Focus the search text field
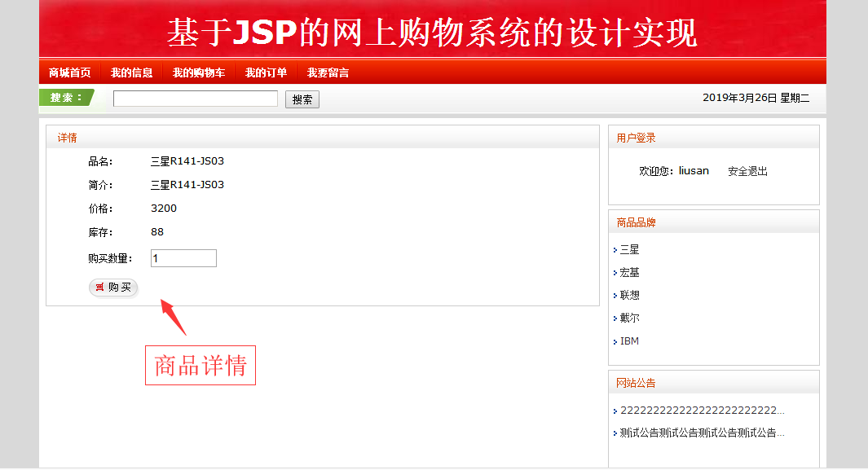 (x=196, y=99)
